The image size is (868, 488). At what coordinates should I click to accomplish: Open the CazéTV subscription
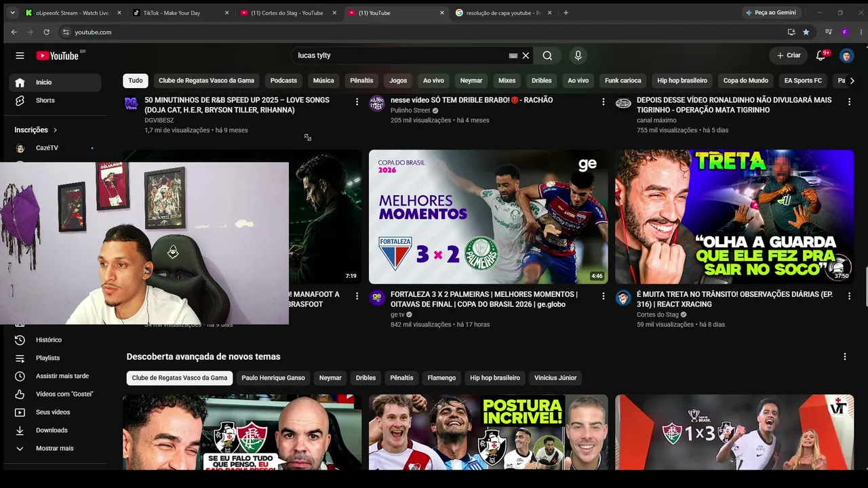pyautogui.click(x=55, y=148)
